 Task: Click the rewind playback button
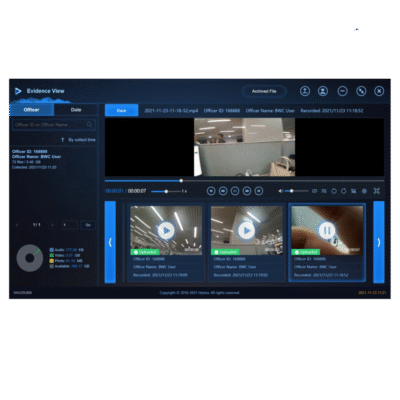tap(223, 191)
